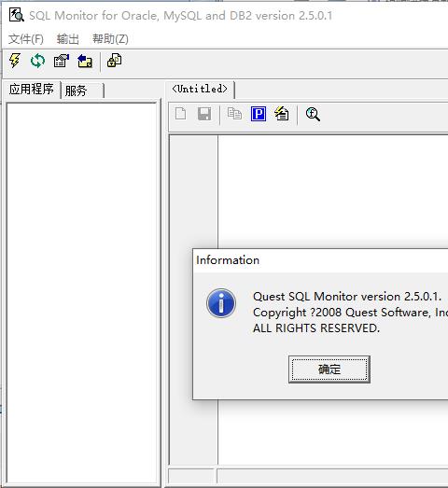The height and width of the screenshot is (488, 448).
Task: Click the blue information icon in dialog
Action: 221,303
